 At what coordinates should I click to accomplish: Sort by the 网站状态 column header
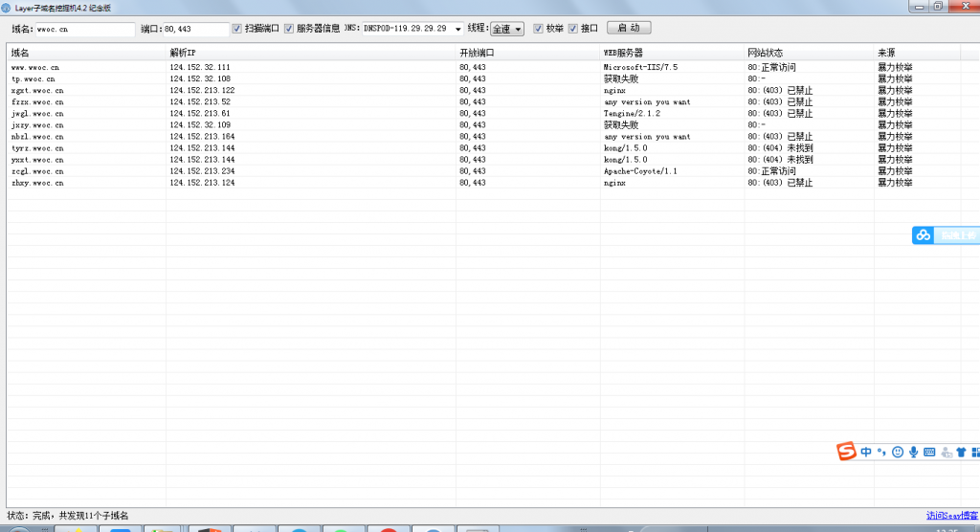[x=809, y=53]
